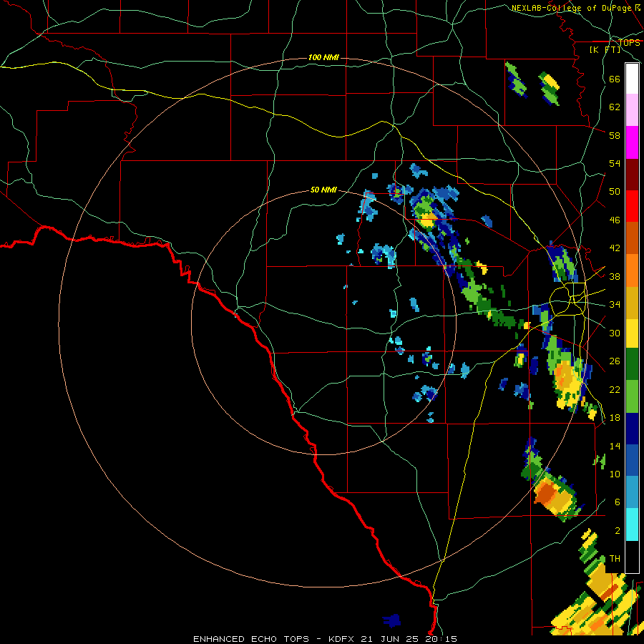Screen dimensions: 644x644
Task: Click the 100 NMI range ring label
Action: 323,57
